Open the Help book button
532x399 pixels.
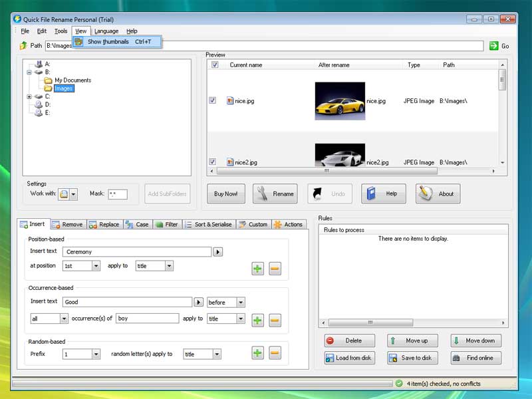(383, 194)
